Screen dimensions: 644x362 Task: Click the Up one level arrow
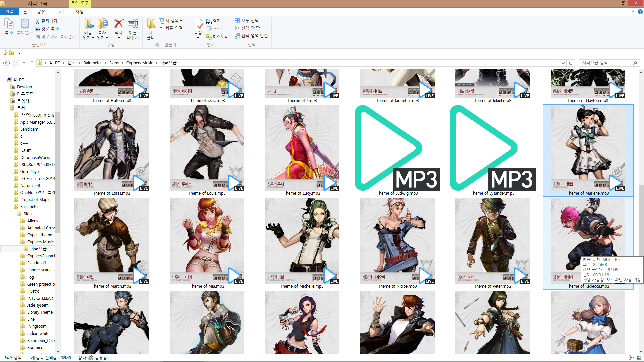coord(32,63)
